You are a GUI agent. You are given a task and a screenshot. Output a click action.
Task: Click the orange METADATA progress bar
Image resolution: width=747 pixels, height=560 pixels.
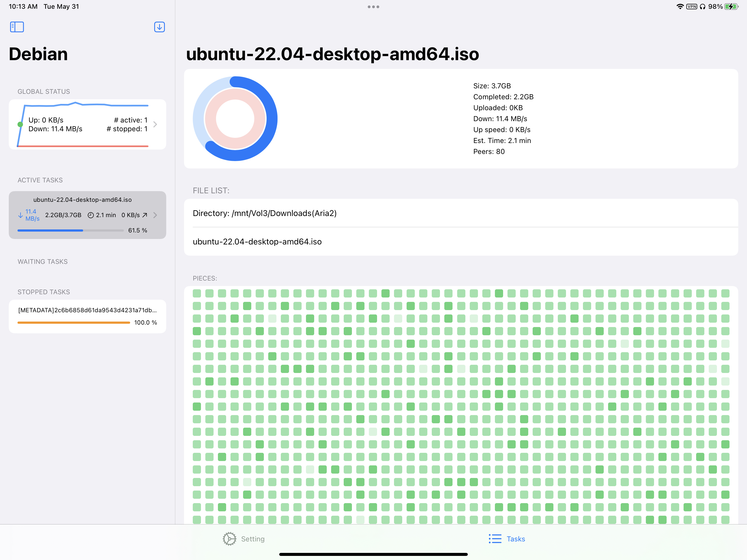coord(74,323)
